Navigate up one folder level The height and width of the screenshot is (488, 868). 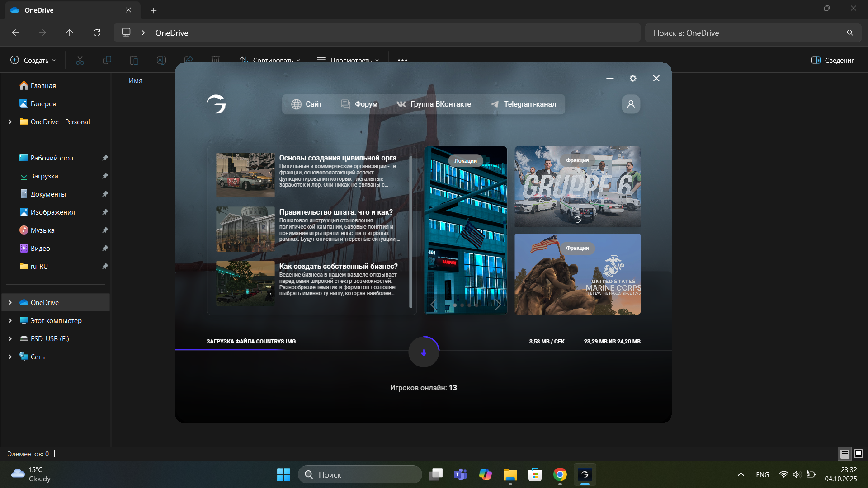pyautogui.click(x=70, y=33)
